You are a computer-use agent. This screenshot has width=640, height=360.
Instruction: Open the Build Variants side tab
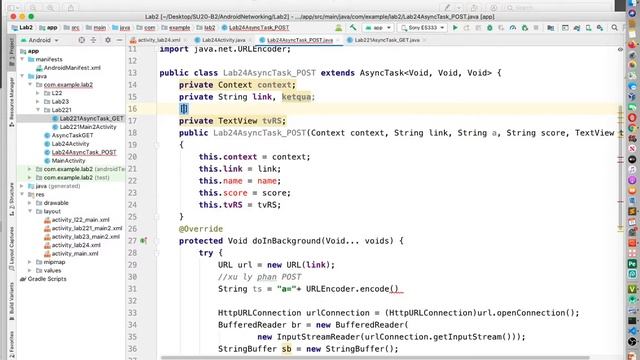pos(12,301)
